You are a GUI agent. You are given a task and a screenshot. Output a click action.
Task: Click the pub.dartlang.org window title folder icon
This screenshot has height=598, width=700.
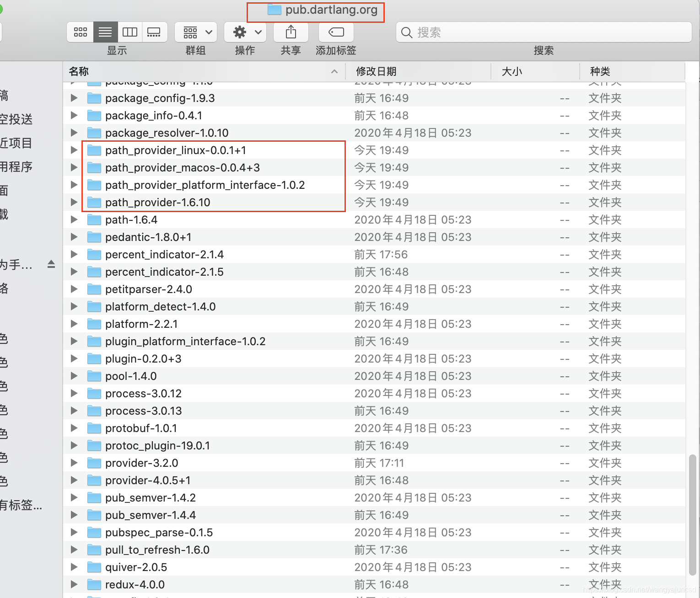[274, 10]
